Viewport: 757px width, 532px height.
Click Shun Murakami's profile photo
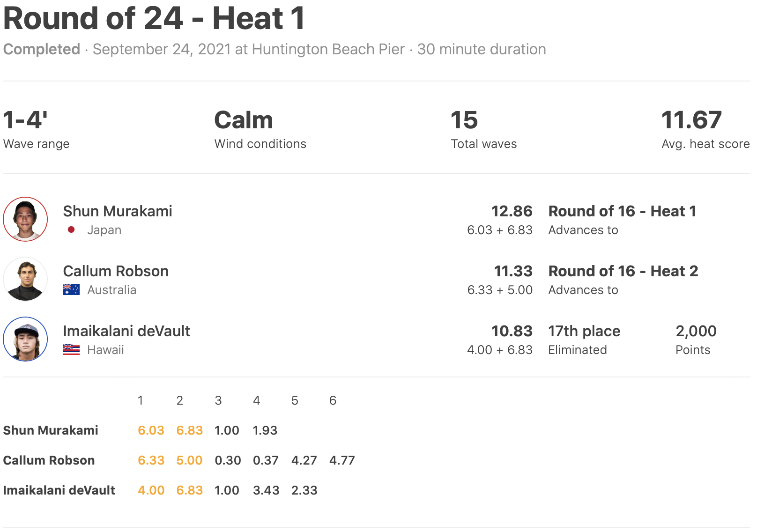[25, 219]
